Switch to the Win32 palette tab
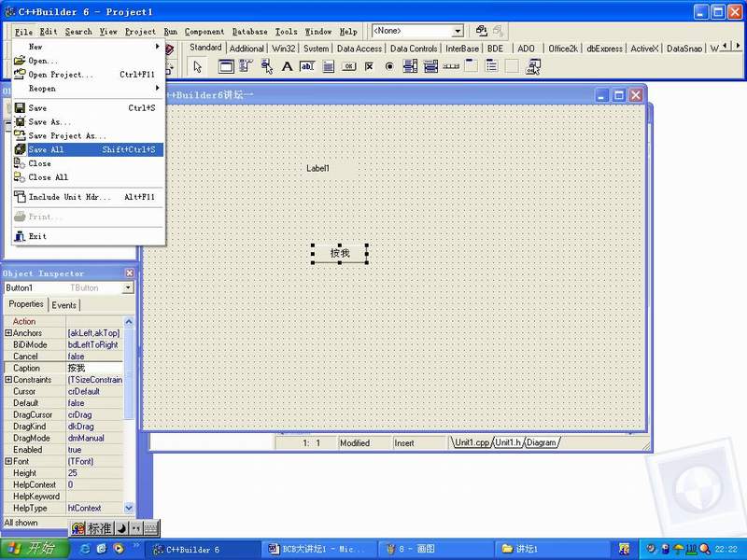The height and width of the screenshot is (560, 747). [x=284, y=49]
